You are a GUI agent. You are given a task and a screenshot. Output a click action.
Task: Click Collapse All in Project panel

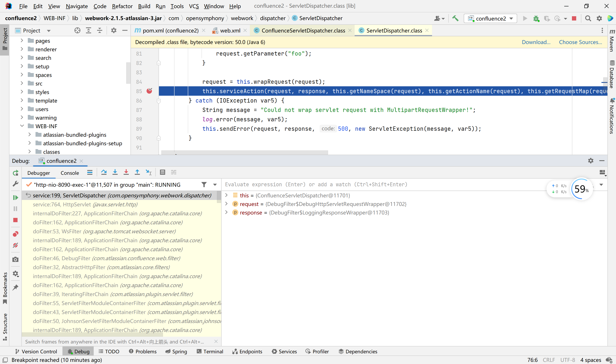100,30
